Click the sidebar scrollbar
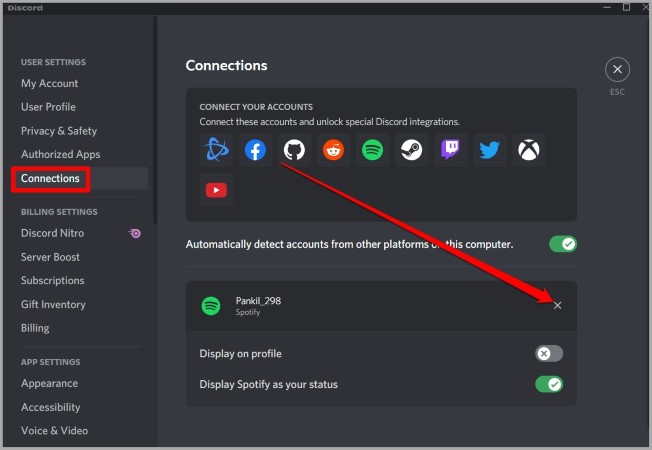The height and width of the screenshot is (450, 652). pos(155,121)
